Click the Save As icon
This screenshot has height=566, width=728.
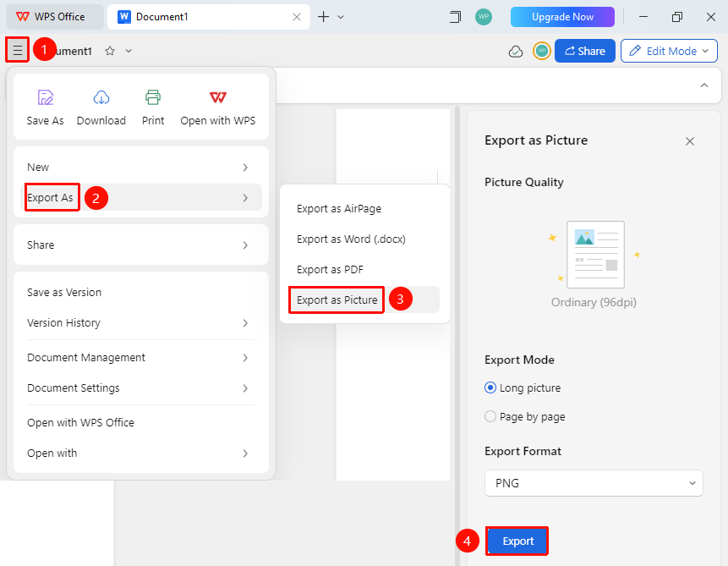(45, 97)
